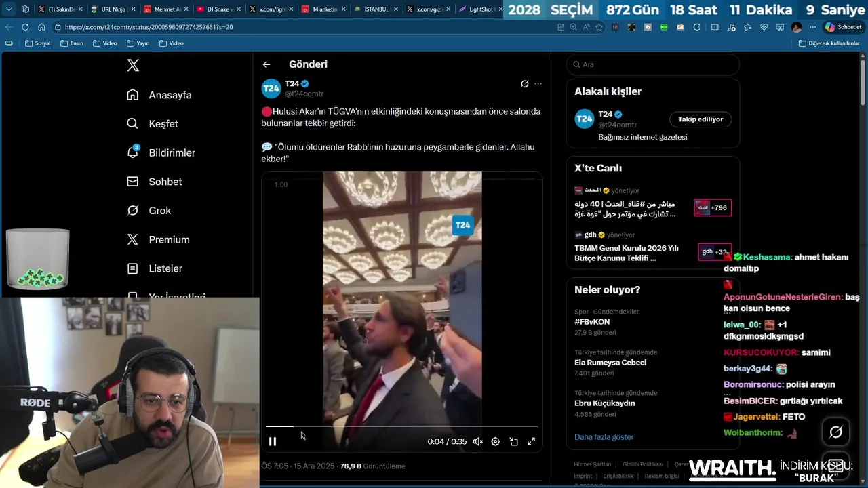Open browser essentials heart icon
The width and height of the screenshot is (868, 488).
pos(764,27)
